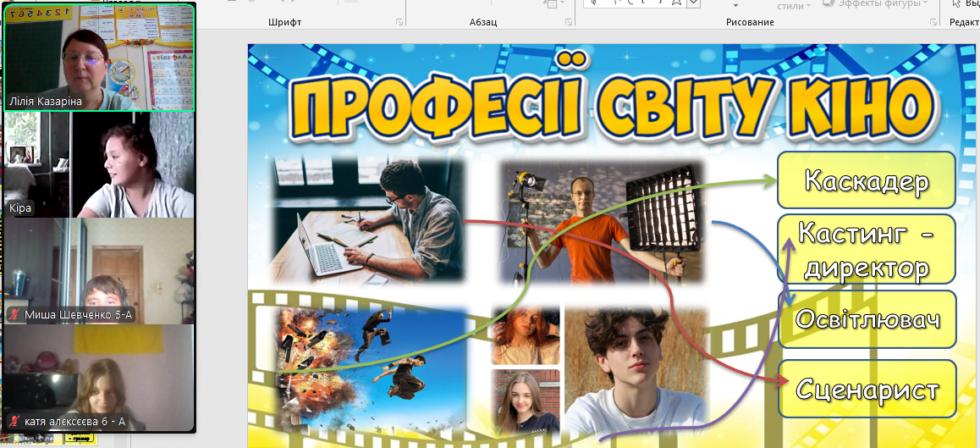Select Лілія Казаріна video tile
Viewport: 980px width, 448px height.
tap(99, 57)
